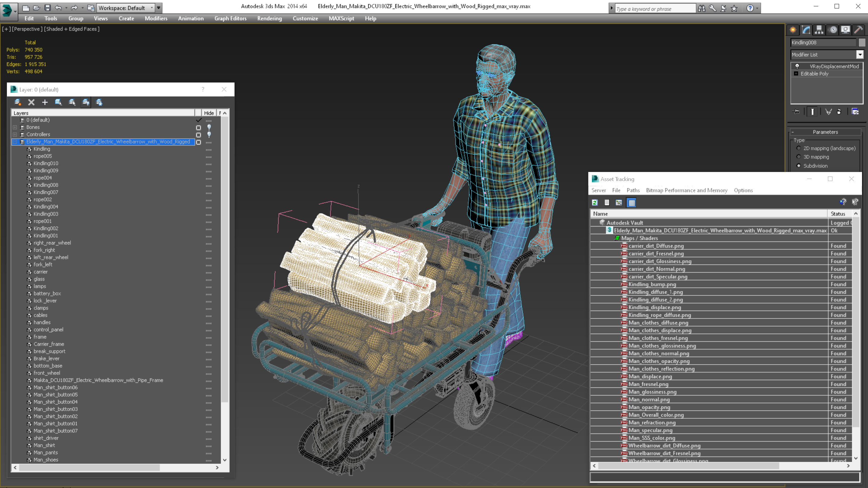Screen dimensions: 868x488
Task: Select Kindling_displace.png in Asset Tracking
Action: 654,308
